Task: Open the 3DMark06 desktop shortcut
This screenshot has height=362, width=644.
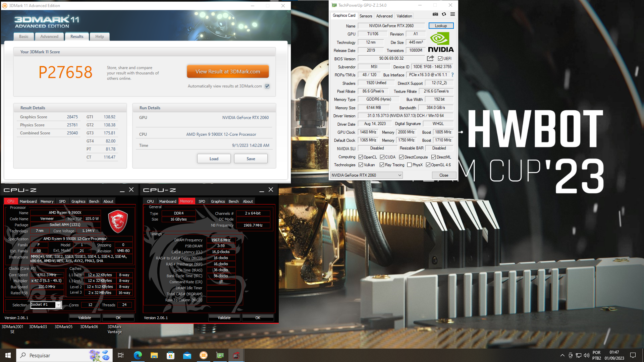Action: pos(89,327)
